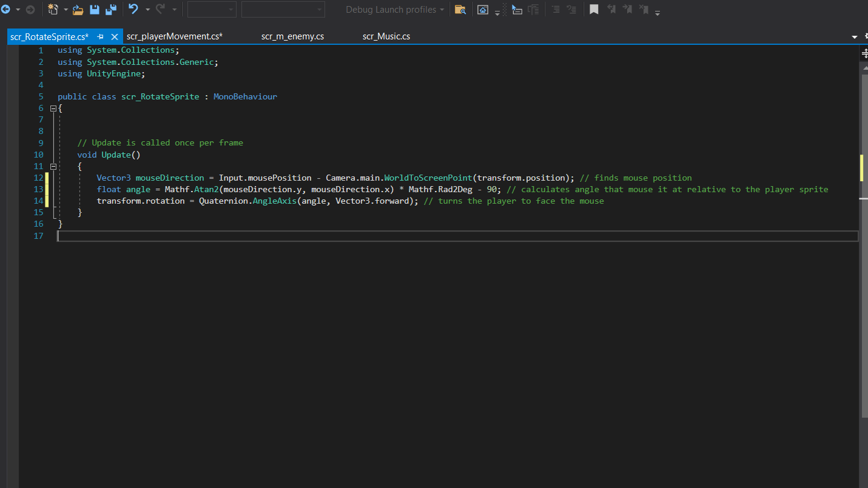Image resolution: width=868 pixels, height=488 pixels.
Task: Toggle a bookmark with the bookmark icon
Action: tap(594, 10)
